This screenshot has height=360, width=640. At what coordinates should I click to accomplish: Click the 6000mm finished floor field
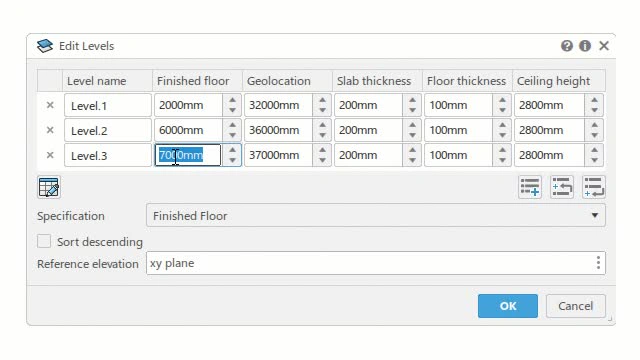pos(189,130)
